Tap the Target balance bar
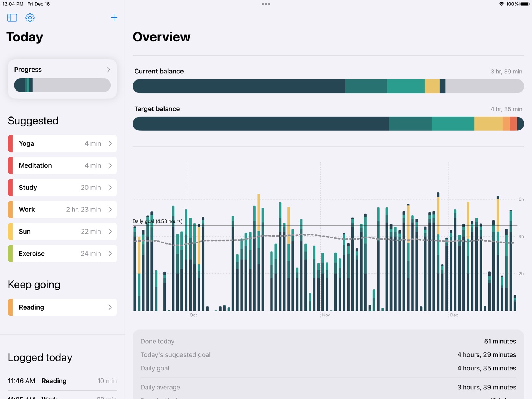Screen dimensions: 532x399 (x=328, y=124)
